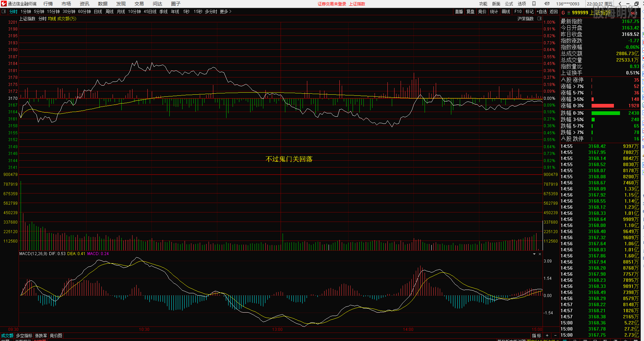Click the back arrow in title bar
Screen dimensions: 644x341
point(620,4)
